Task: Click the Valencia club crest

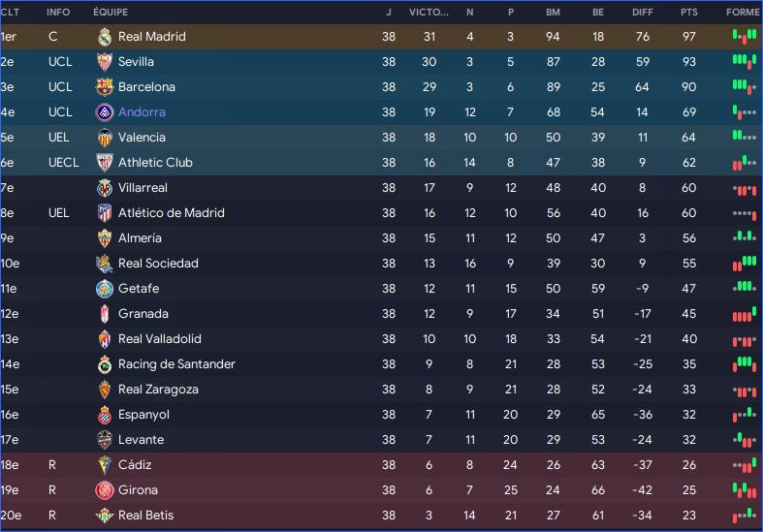Action: coord(105,138)
